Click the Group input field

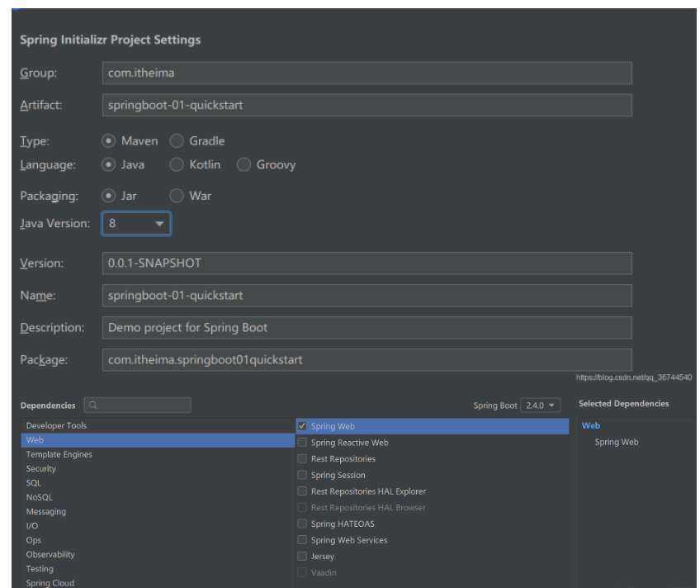pyautogui.click(x=367, y=73)
